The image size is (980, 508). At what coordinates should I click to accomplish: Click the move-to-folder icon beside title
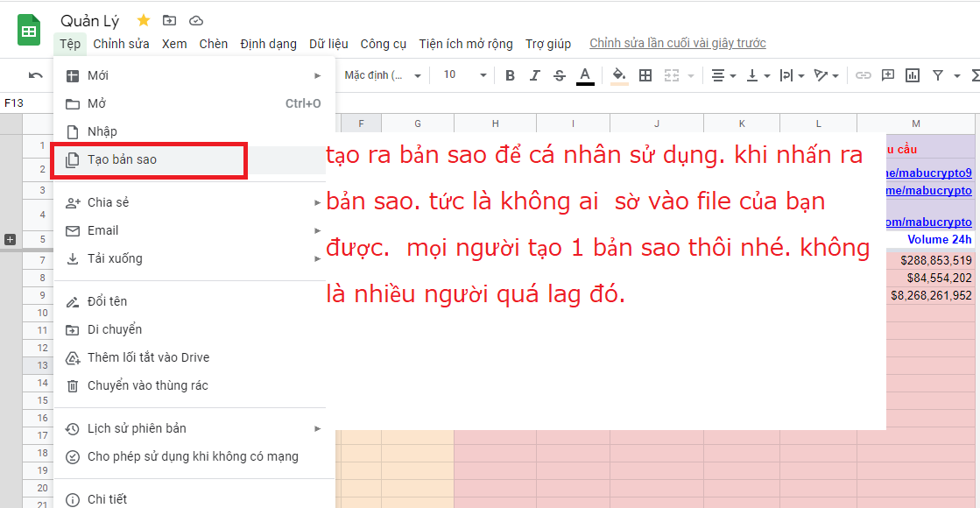tap(169, 21)
